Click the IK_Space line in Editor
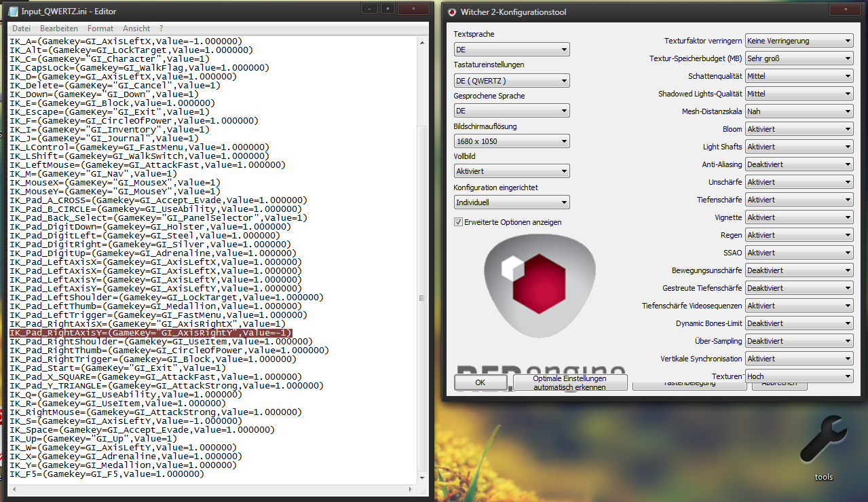Image resolution: width=868 pixels, height=502 pixels. (x=142, y=430)
